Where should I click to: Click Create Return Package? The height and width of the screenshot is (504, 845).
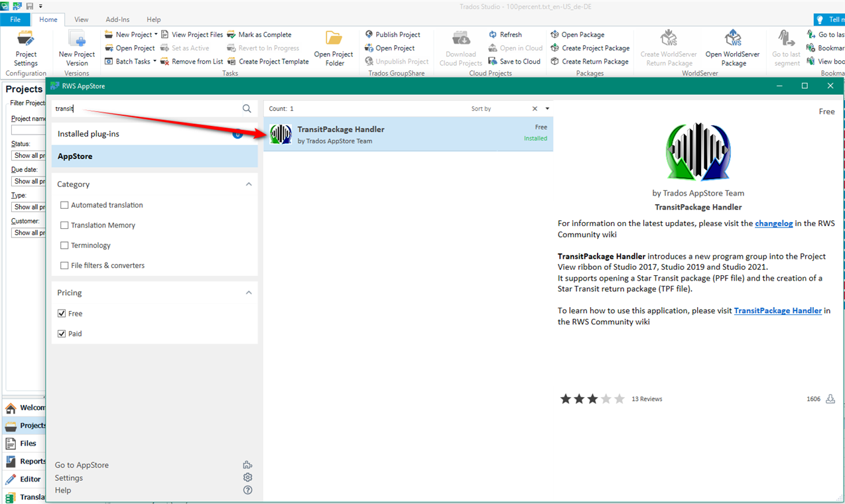tap(589, 61)
